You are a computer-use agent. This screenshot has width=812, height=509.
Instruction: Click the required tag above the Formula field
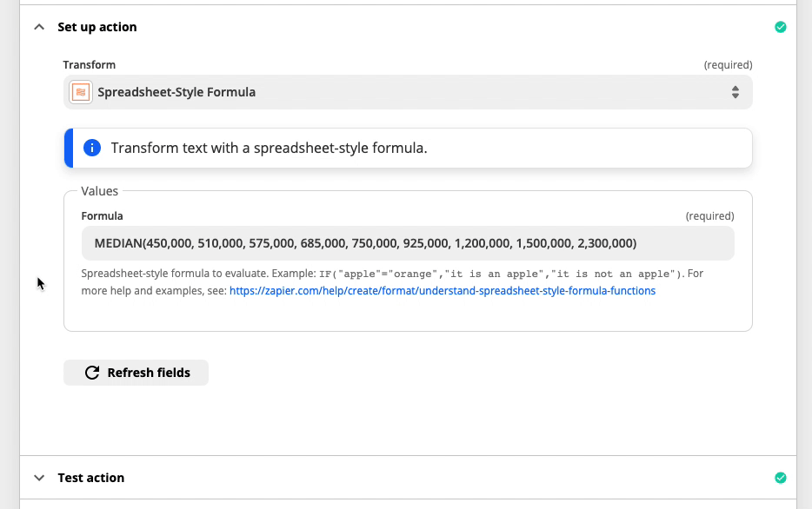pyautogui.click(x=709, y=215)
